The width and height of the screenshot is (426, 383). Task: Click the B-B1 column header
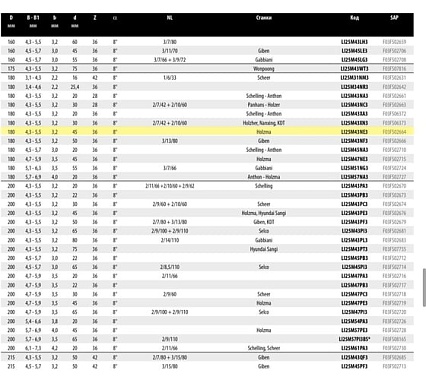[x=33, y=18]
